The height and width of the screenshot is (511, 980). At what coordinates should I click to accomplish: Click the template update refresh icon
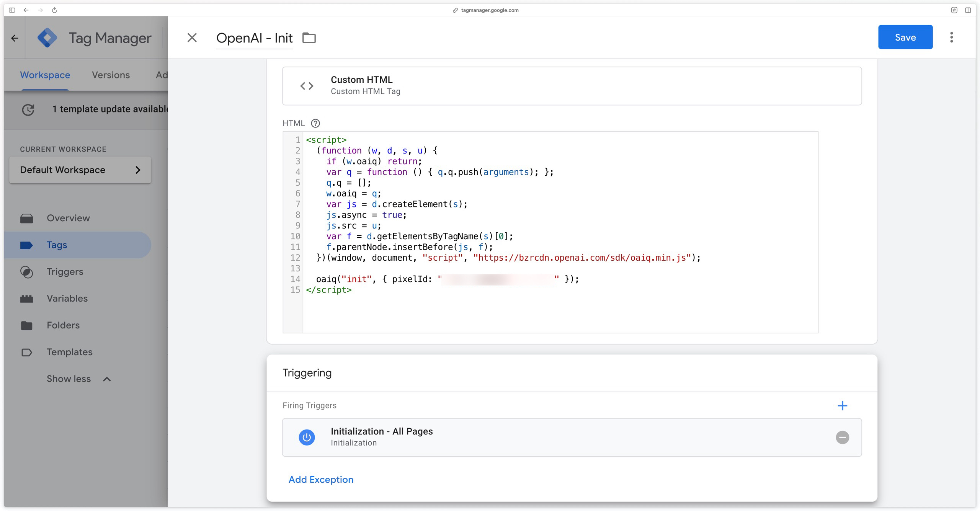[x=28, y=109]
